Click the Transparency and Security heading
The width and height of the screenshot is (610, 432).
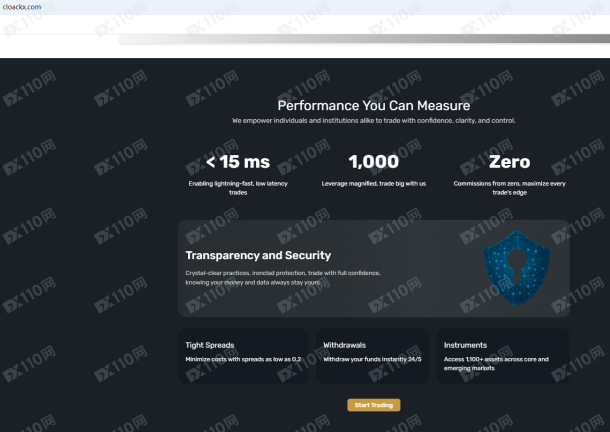[258, 256]
